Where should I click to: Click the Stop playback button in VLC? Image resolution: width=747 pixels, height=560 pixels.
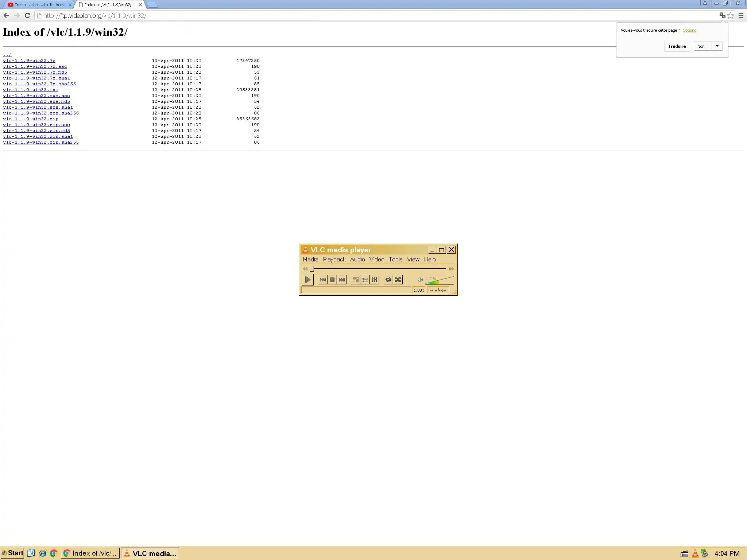click(332, 280)
